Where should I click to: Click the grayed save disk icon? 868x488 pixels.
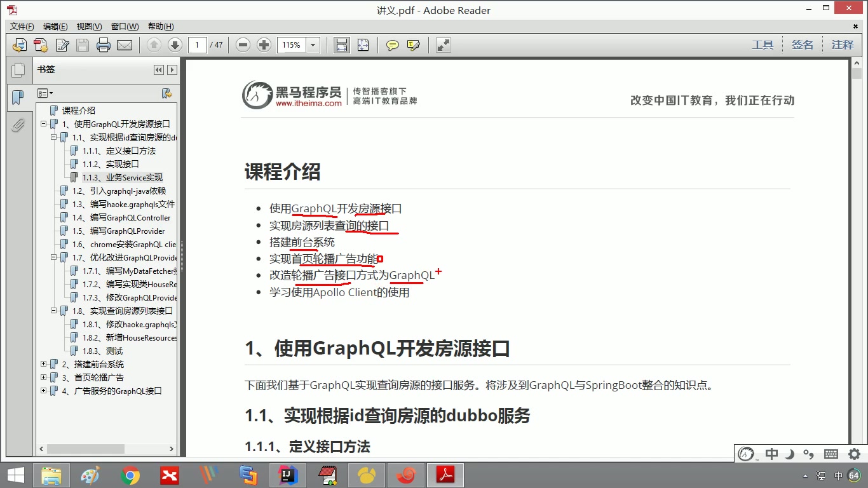point(83,45)
